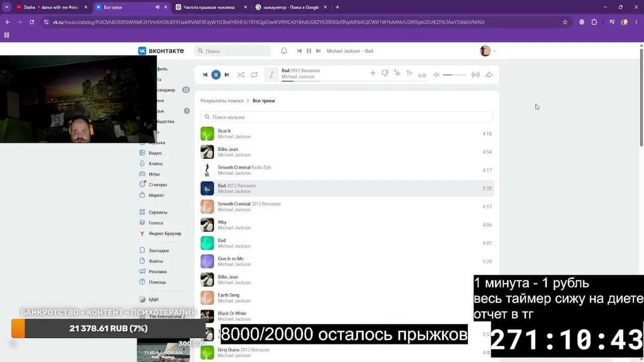Click previous track in top header mini-player
The height and width of the screenshot is (362, 644).
299,51
